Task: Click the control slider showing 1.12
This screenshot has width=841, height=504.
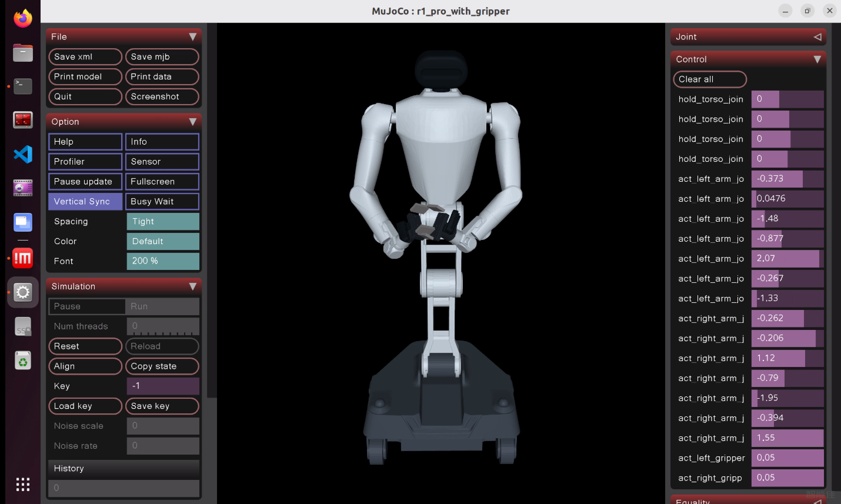Action: (788, 358)
